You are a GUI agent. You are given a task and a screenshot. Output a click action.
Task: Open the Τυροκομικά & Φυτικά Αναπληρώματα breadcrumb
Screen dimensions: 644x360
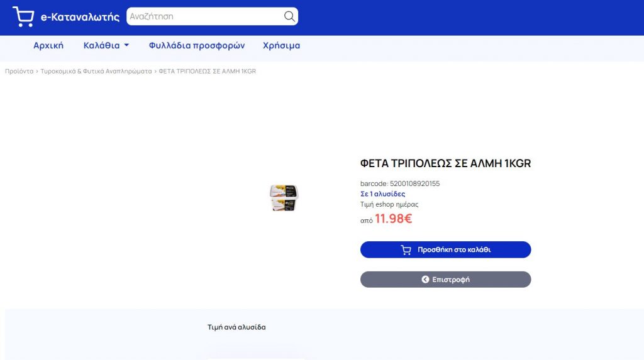click(96, 71)
